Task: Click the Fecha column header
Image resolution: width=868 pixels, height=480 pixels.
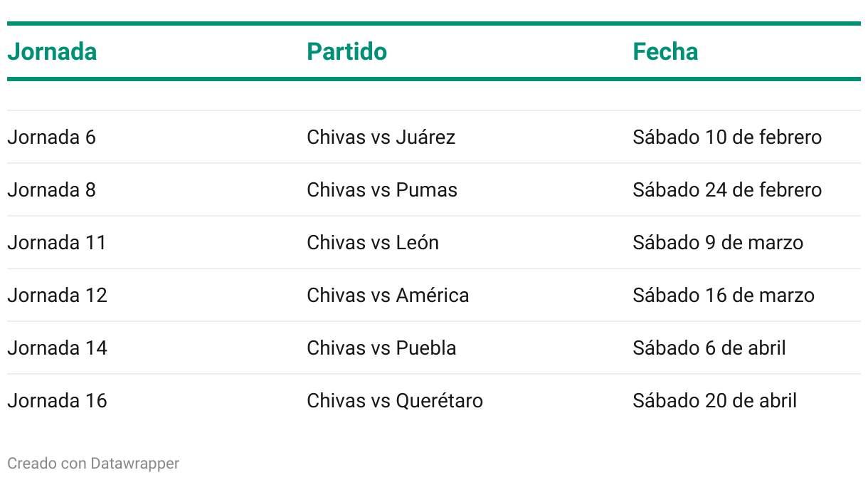Action: pos(665,51)
